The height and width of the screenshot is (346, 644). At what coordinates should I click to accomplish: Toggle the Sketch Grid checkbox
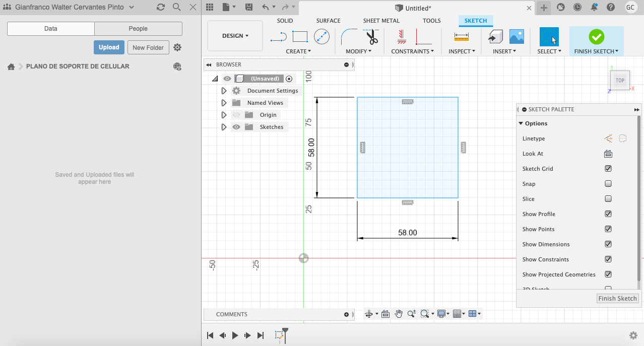608,169
